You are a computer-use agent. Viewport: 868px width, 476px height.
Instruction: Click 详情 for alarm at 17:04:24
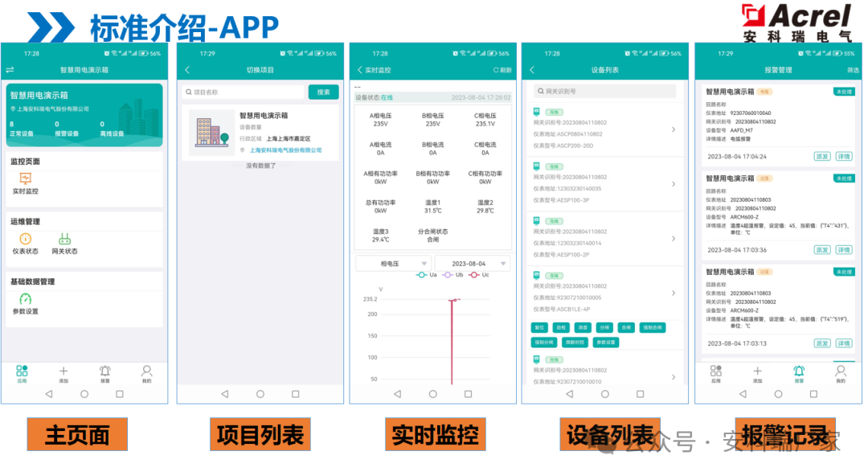(844, 156)
